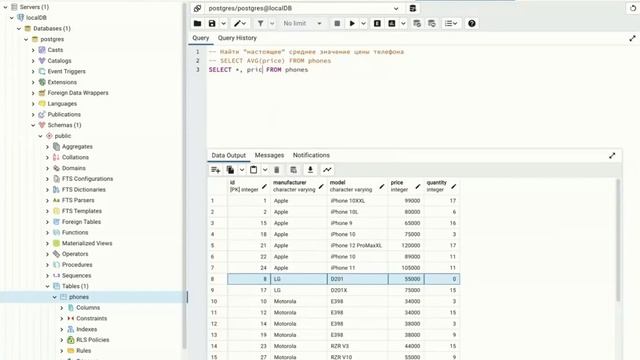Expand the Indexes node under phones

62,329
